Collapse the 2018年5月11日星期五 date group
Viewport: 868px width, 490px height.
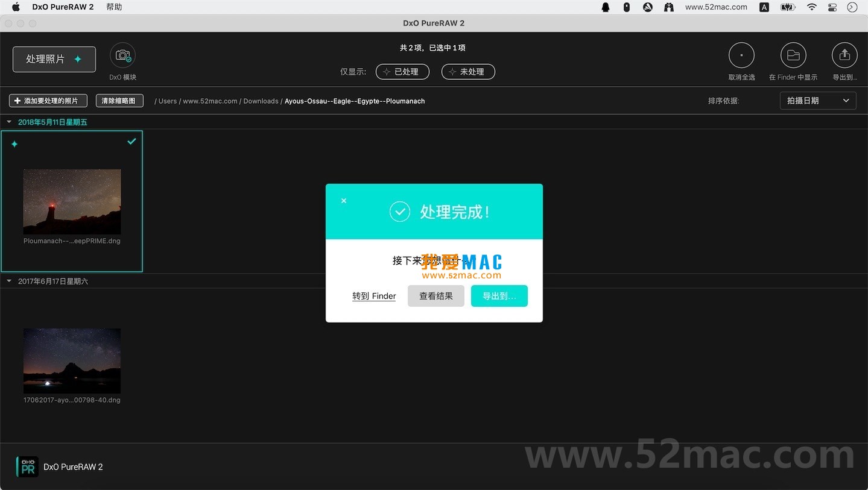click(x=9, y=122)
